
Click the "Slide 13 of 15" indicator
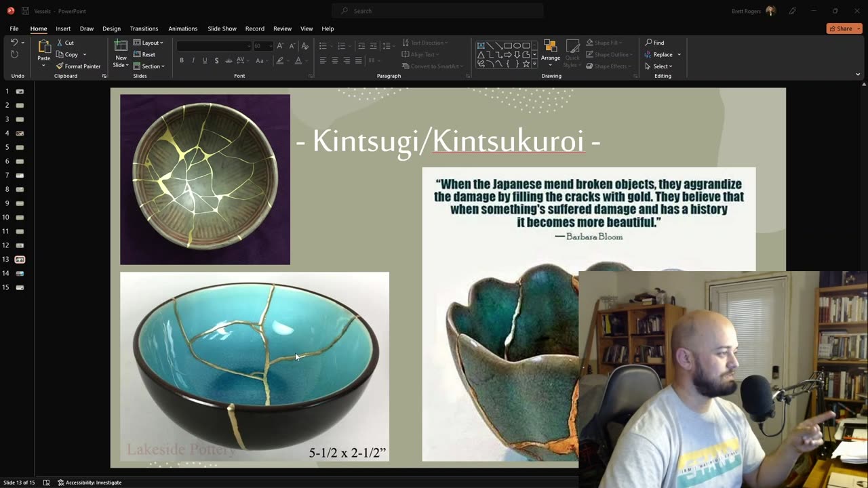coord(19,483)
